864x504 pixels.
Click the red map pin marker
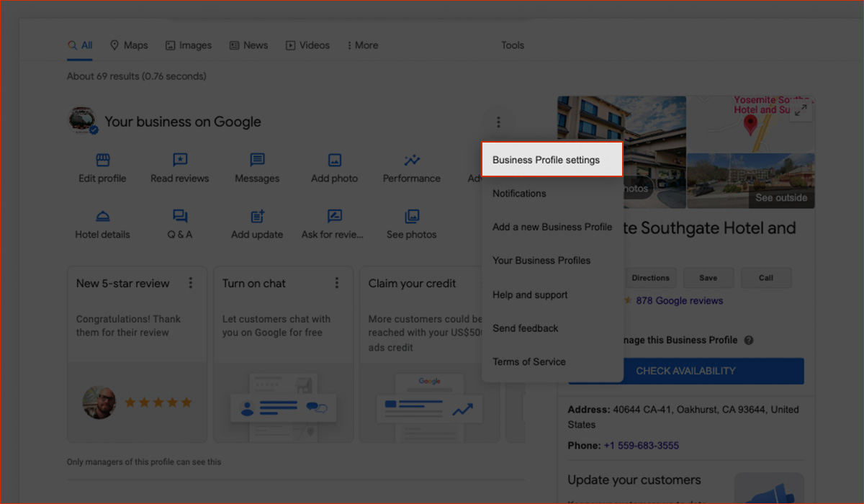[x=750, y=125]
